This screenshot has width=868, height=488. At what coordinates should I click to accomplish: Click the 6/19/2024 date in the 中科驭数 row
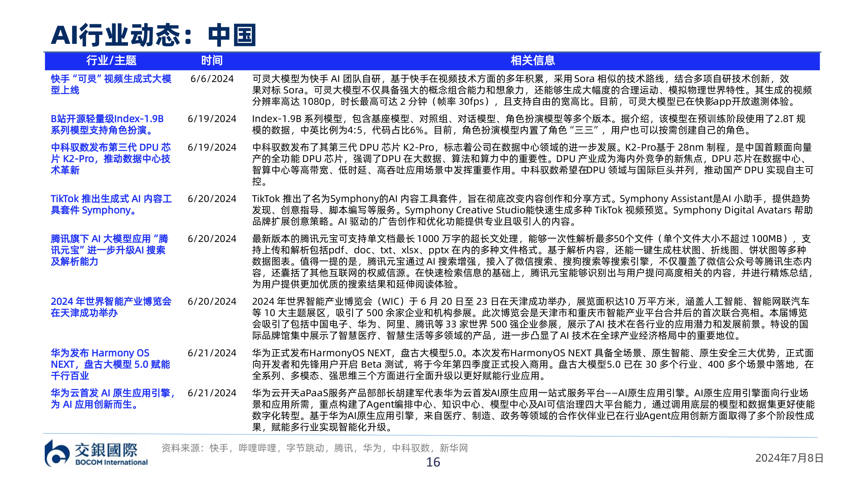pos(212,147)
